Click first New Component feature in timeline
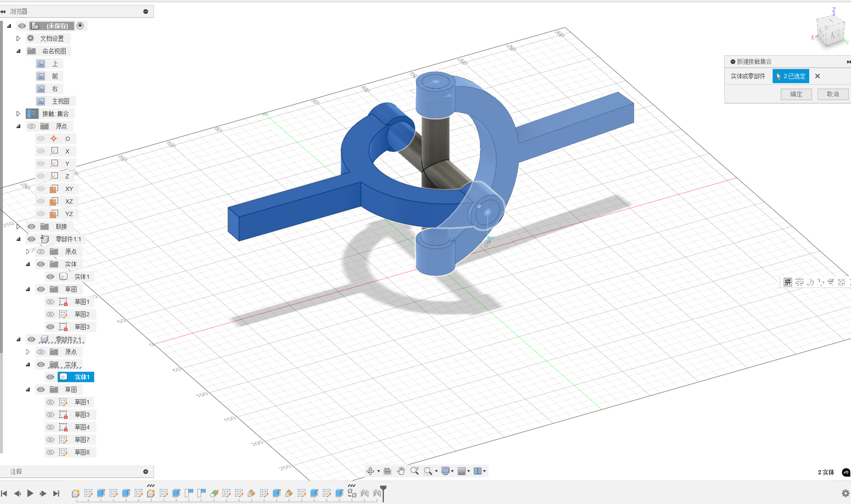 pyautogui.click(x=76, y=493)
